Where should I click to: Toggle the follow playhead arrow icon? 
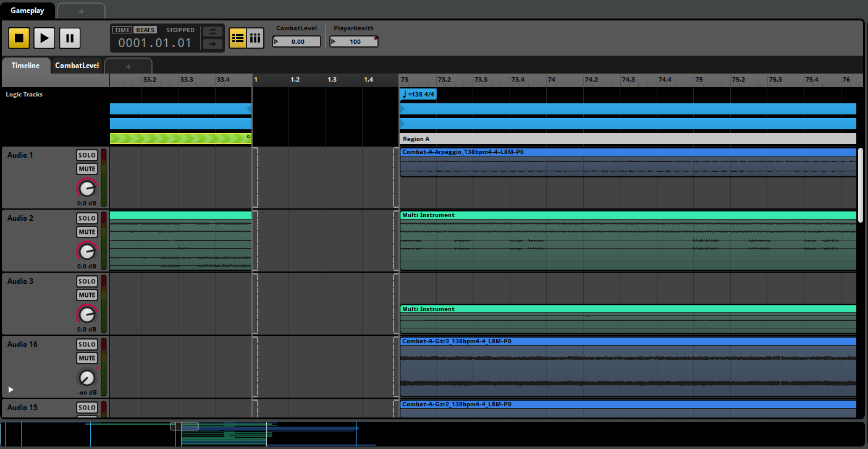(x=213, y=44)
